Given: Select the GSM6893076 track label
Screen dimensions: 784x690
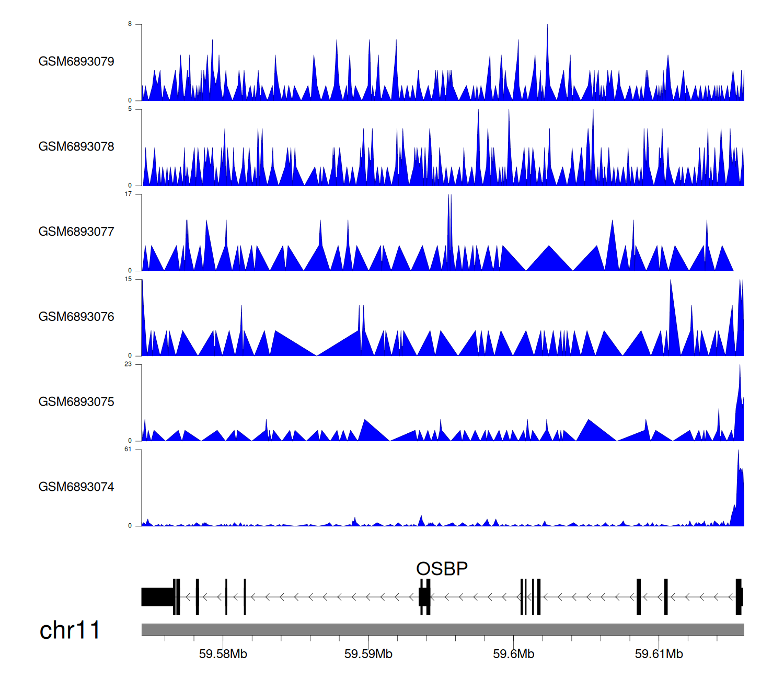Looking at the screenshot, I should (x=76, y=317).
